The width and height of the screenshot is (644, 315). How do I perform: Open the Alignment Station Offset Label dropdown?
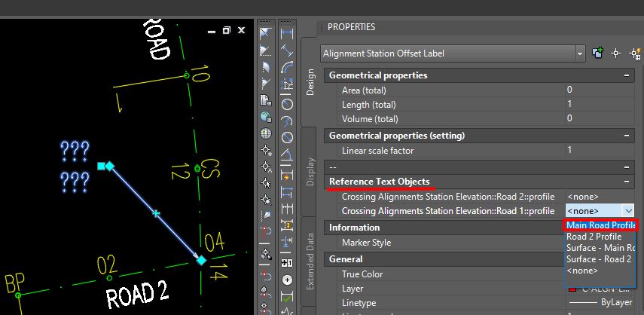coord(579,54)
